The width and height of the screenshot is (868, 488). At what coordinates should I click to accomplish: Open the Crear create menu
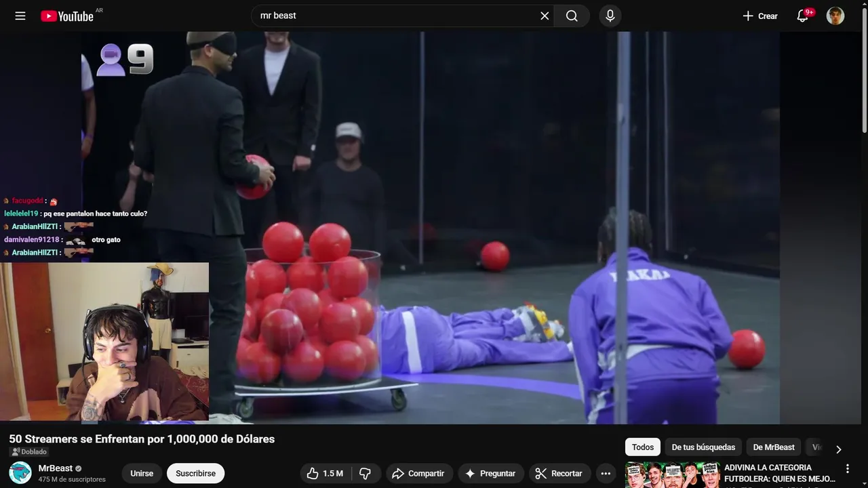760,16
